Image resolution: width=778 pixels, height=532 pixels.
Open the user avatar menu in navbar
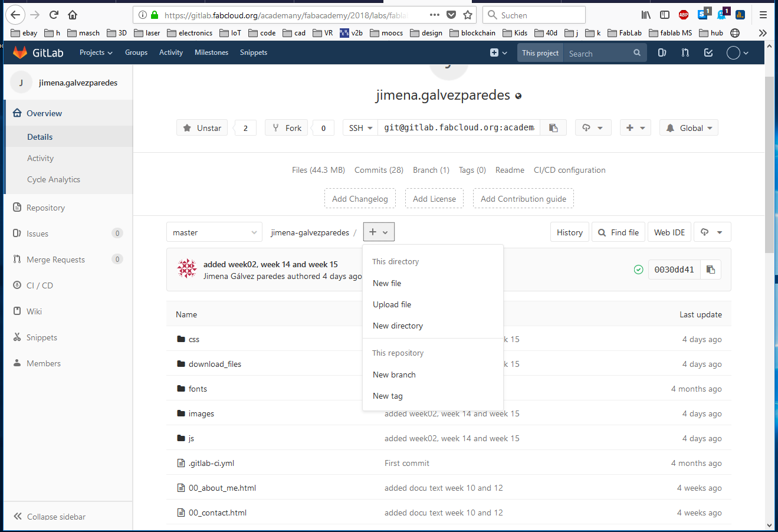pos(737,52)
